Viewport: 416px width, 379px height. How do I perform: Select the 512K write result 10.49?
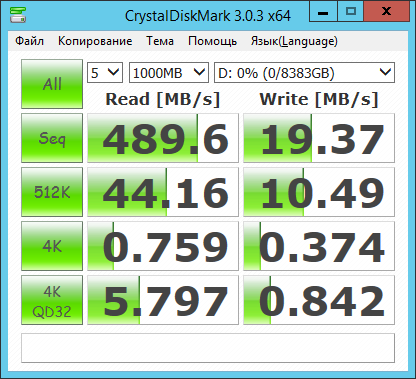[x=319, y=192]
